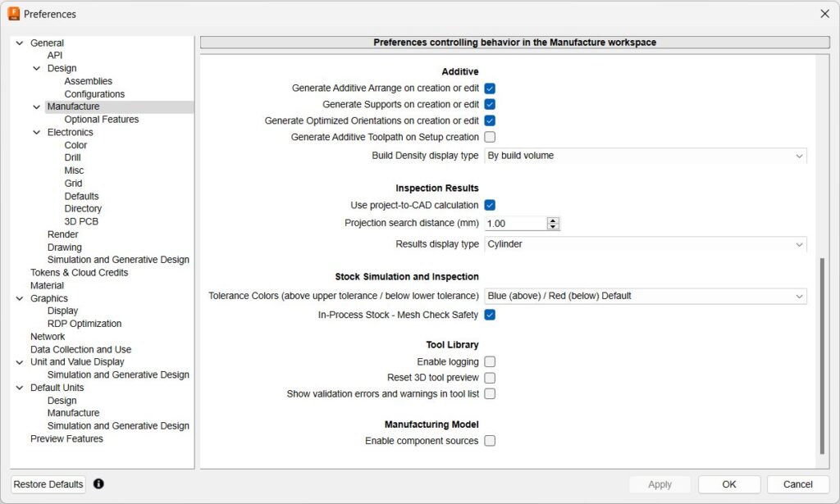840x504 pixels.
Task: Select Optional Features under Manufacture
Action: coord(101,120)
